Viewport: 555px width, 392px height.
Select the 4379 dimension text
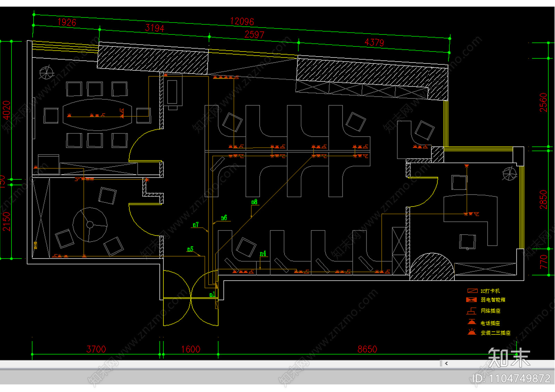pyautogui.click(x=374, y=42)
